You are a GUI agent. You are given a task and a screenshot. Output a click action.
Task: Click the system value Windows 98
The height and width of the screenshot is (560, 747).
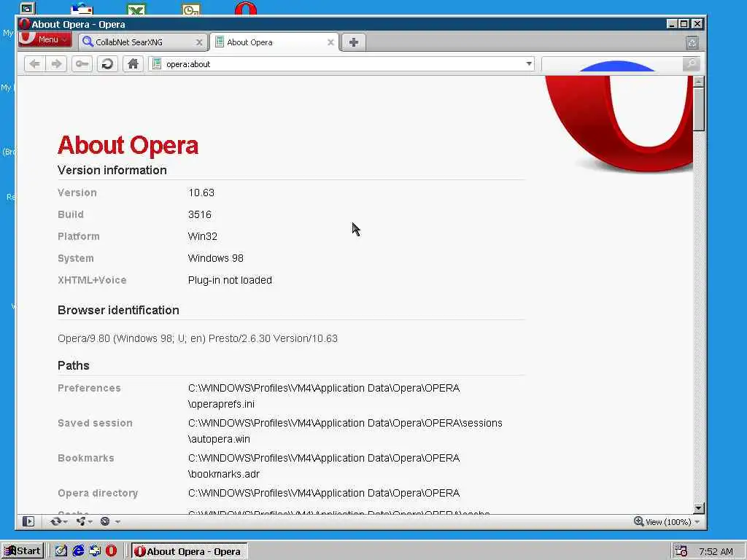point(215,258)
